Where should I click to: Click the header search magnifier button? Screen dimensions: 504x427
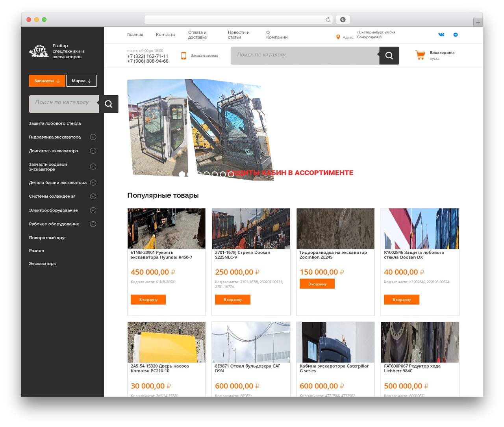click(389, 56)
